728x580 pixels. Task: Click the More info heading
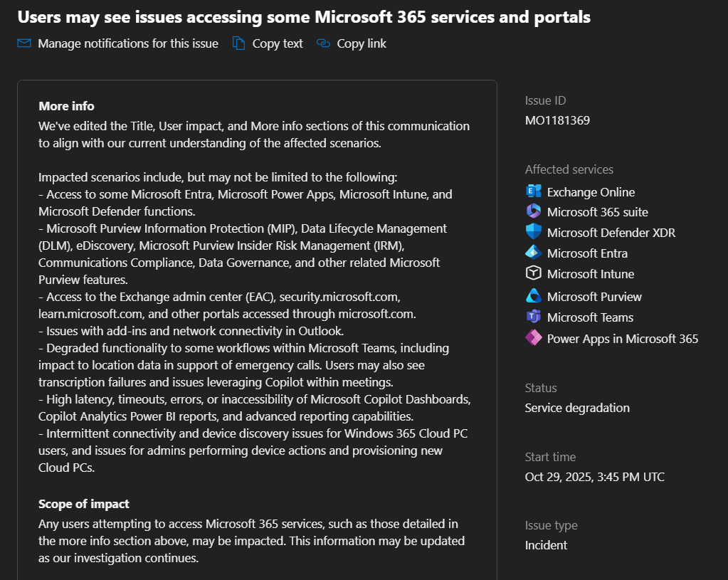(66, 106)
